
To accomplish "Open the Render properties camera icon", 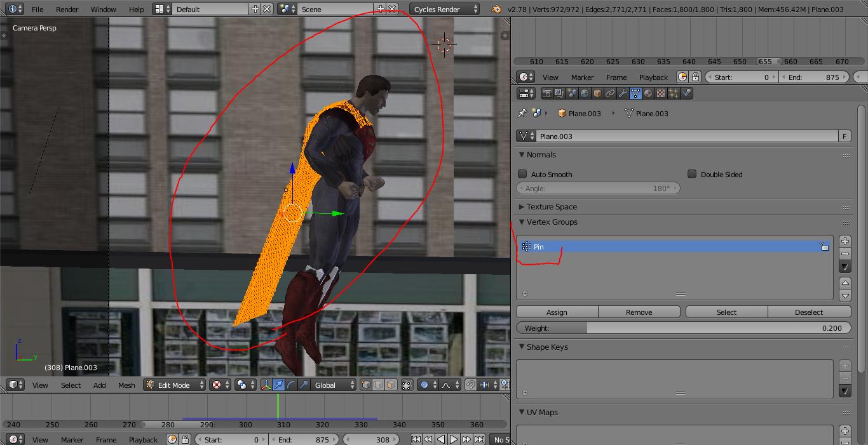I will [x=547, y=93].
